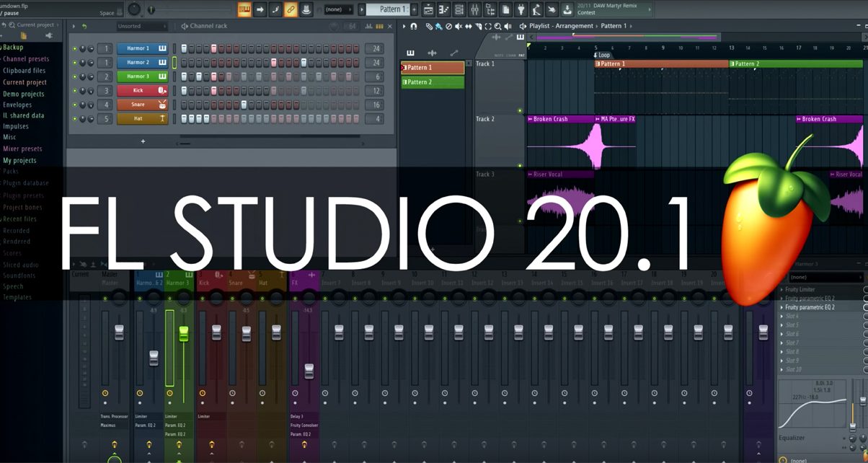Click the Playback speaker tool in Playlist
Viewport: 868px width, 463px height.
(508, 26)
